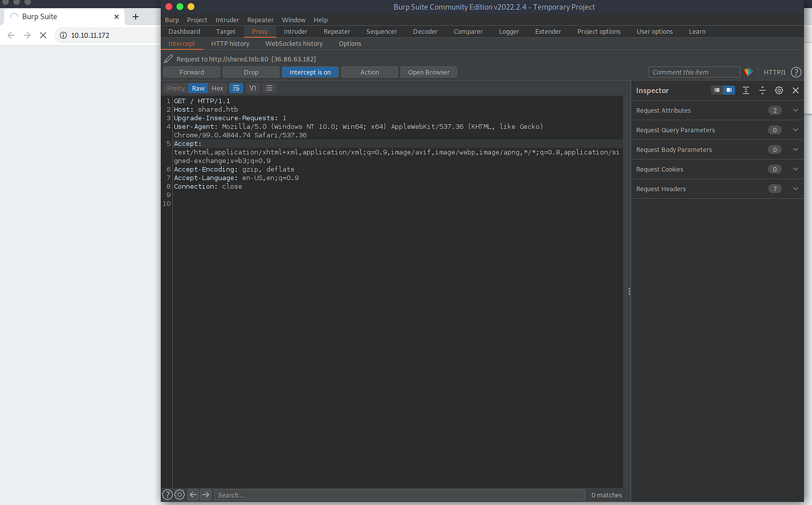Image resolution: width=812 pixels, height=505 pixels.
Task: Click the help question mark near search bar
Action: [x=167, y=495]
